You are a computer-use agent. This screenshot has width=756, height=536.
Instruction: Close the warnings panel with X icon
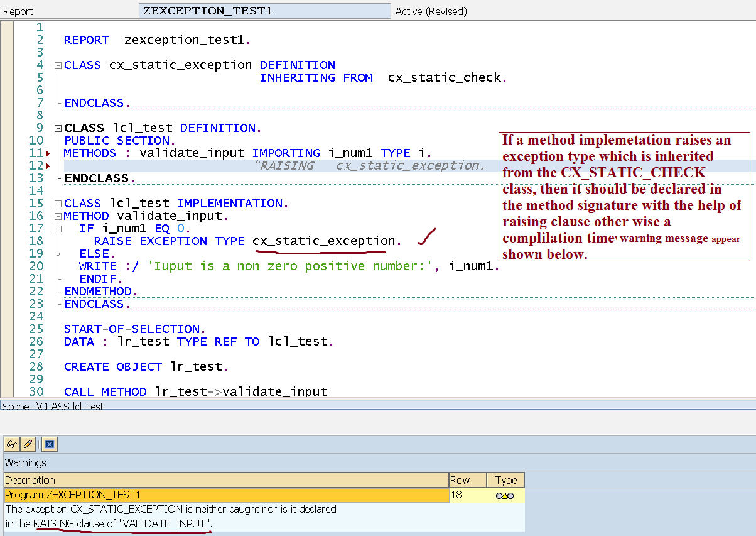tap(50, 444)
